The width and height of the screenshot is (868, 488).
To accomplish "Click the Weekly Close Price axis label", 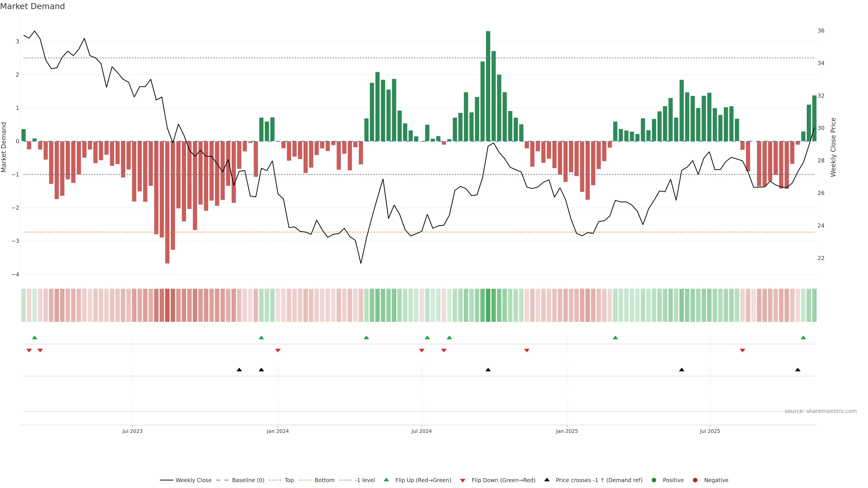I will click(x=833, y=147).
